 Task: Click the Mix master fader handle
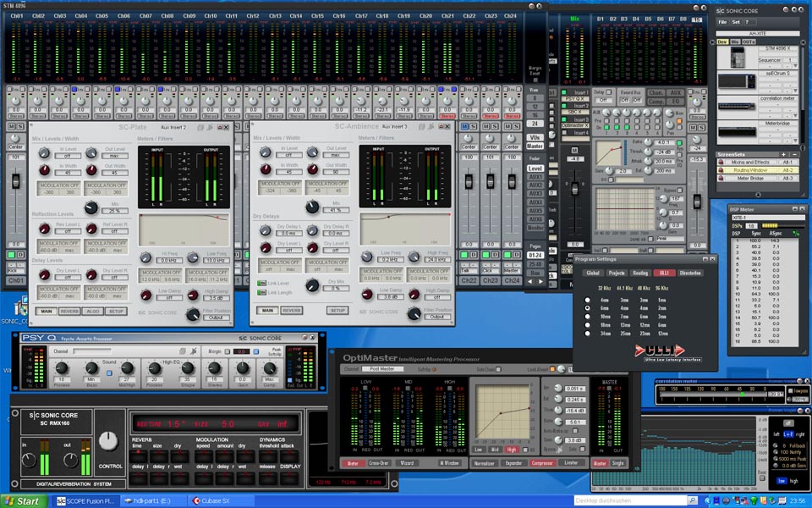pyautogui.click(x=574, y=189)
